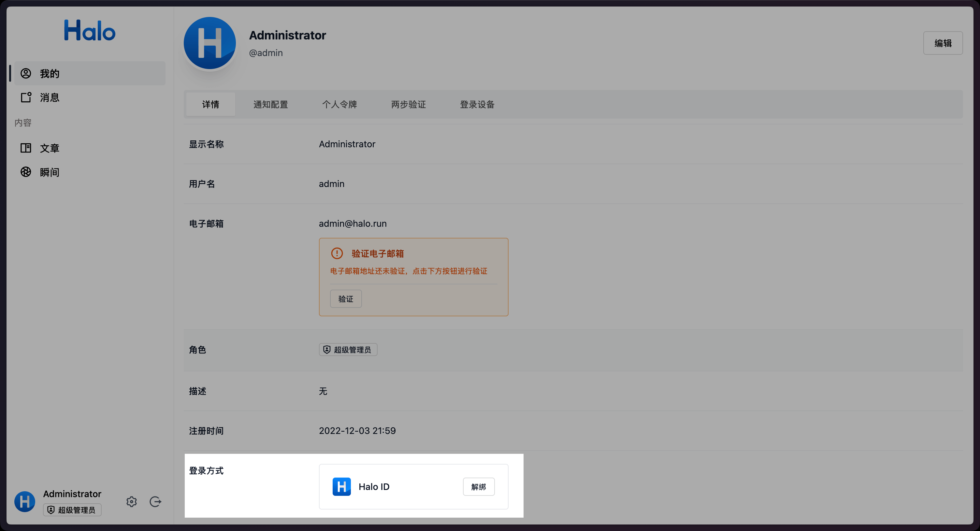Viewport: 980px width, 531px height.
Task: Click 解绑 to unbind Halo ID
Action: point(478,486)
